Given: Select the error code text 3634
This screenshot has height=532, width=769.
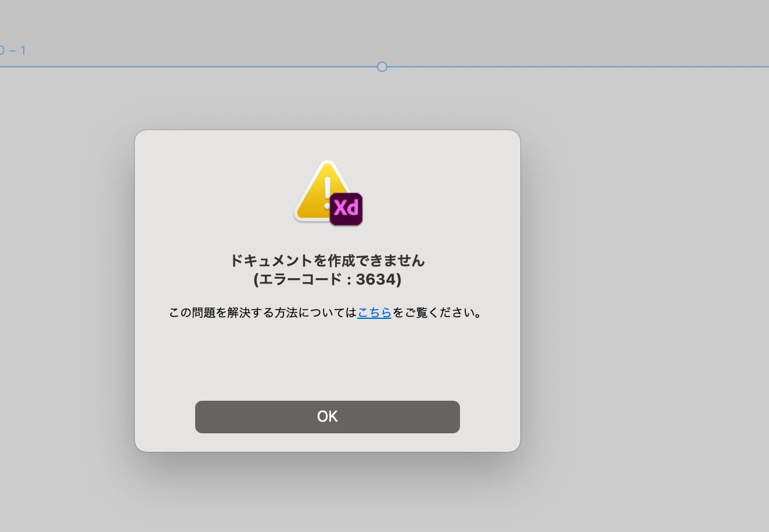Looking at the screenshot, I should 375,279.
